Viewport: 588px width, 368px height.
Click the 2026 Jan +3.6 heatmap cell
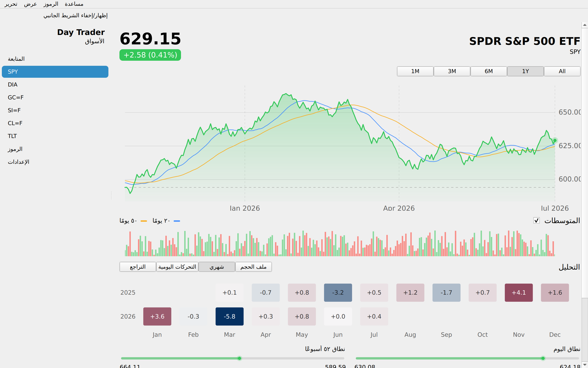[157, 316]
